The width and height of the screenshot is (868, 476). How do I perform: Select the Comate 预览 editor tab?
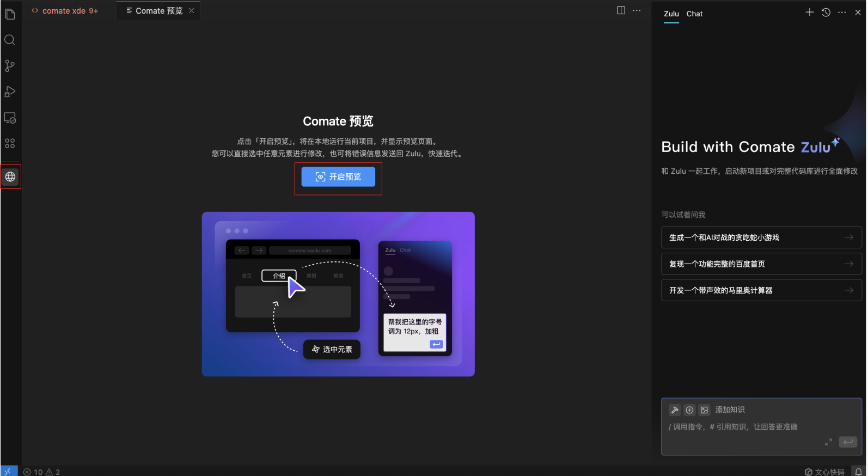tap(158, 10)
